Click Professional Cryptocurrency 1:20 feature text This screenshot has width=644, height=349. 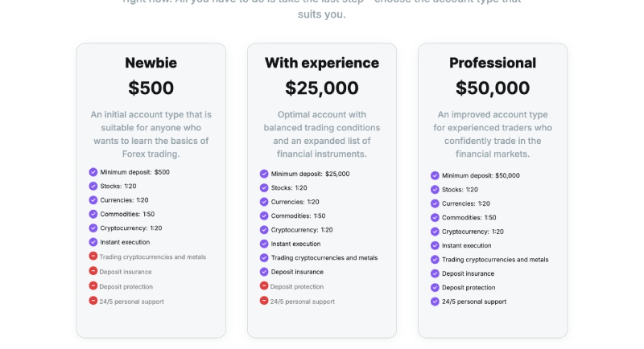[x=474, y=232]
